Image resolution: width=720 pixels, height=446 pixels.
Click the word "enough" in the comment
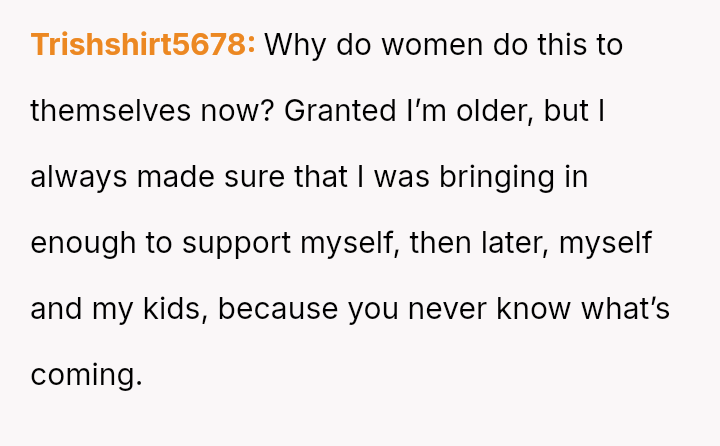point(84,243)
